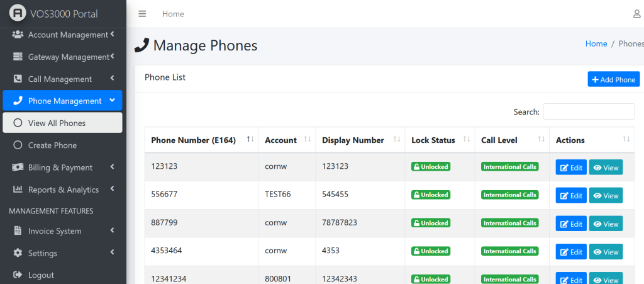The width and height of the screenshot is (644, 284).
Task: Open Create Phone menu item
Action: tap(62, 145)
